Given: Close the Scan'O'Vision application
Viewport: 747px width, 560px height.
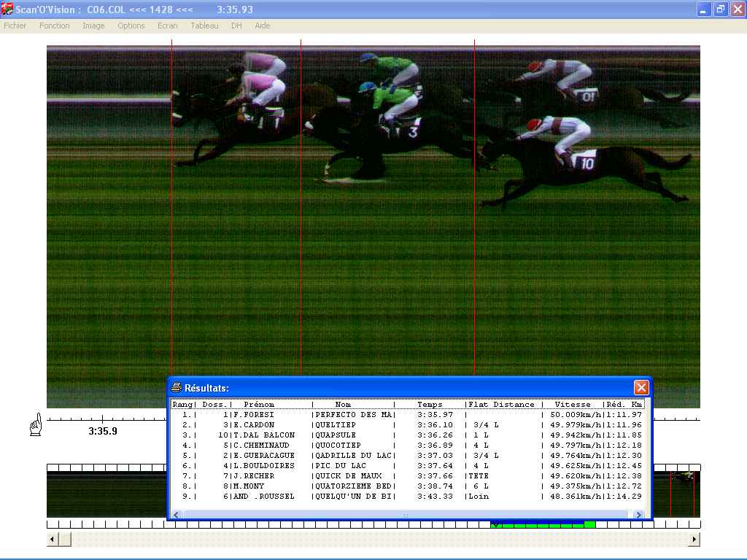Looking at the screenshot, I should coord(738,9).
